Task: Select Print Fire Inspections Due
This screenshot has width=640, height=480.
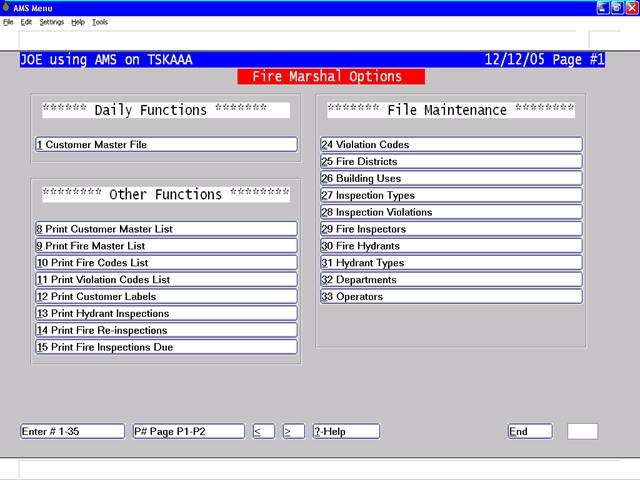Action: pyautogui.click(x=166, y=348)
